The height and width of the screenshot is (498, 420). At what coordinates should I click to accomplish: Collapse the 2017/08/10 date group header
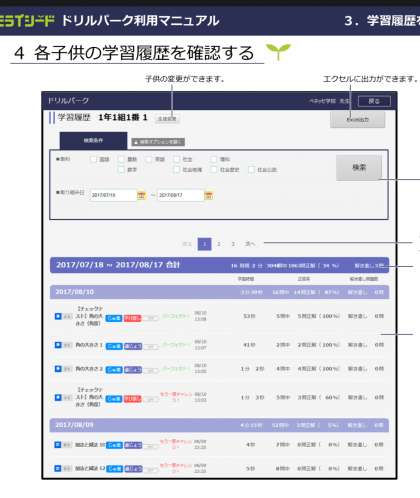point(219,292)
